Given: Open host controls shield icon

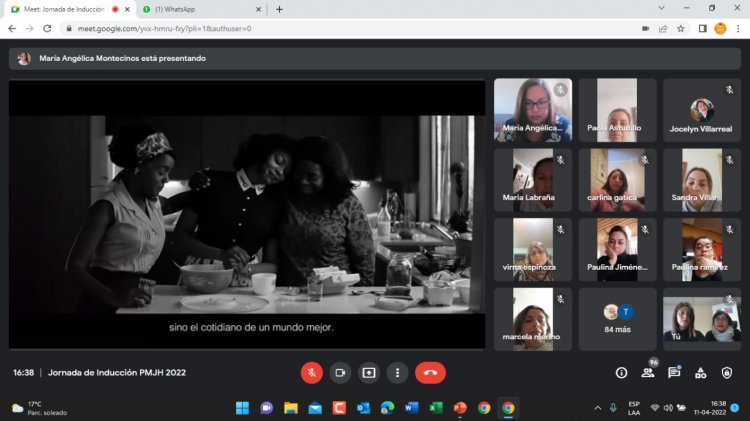Looking at the screenshot, I should coord(727,373).
